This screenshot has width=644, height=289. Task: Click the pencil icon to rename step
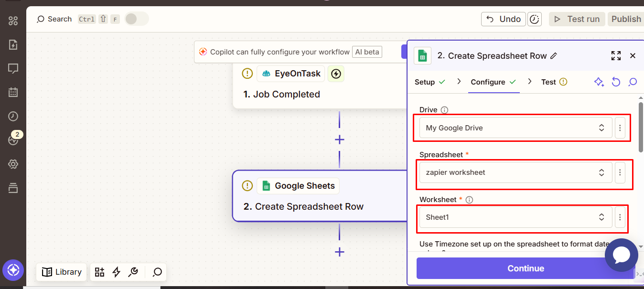point(554,56)
